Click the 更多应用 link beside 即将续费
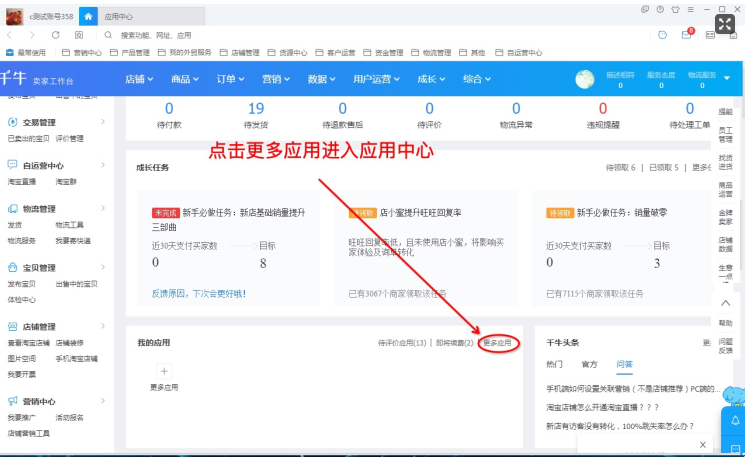This screenshot has width=747, height=458. [497, 343]
